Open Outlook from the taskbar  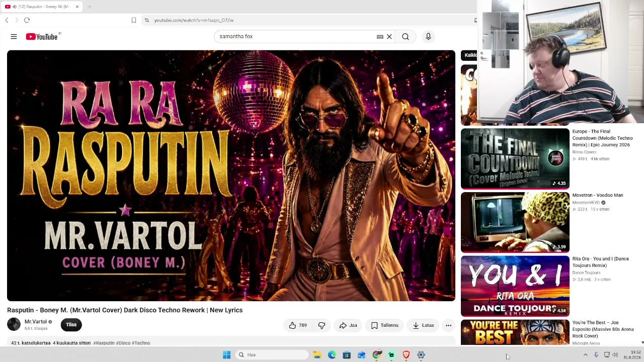point(362,355)
